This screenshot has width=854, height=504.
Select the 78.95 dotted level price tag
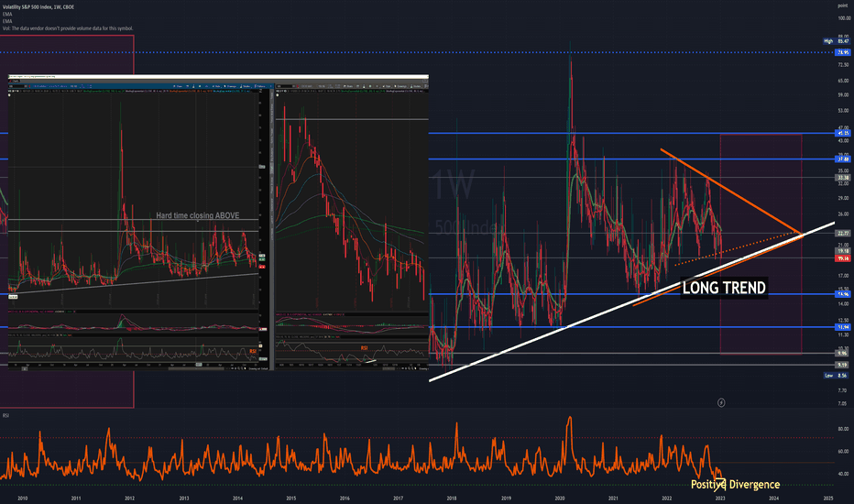point(843,53)
